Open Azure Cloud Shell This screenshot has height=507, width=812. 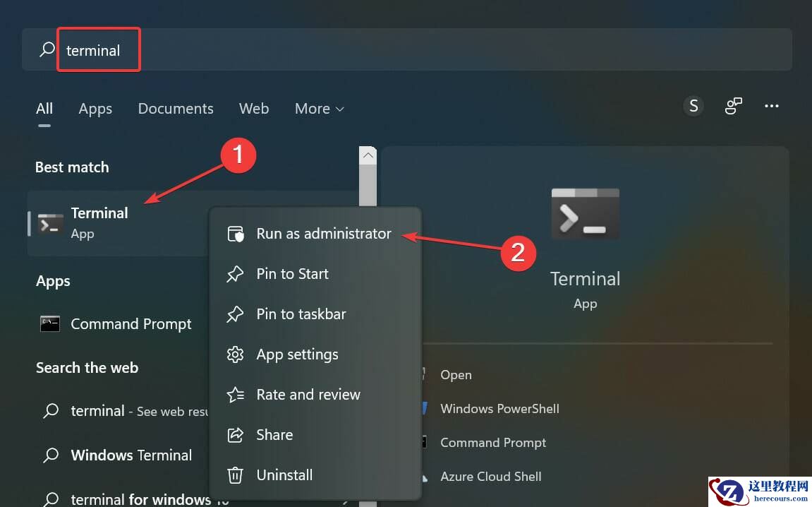tap(491, 477)
